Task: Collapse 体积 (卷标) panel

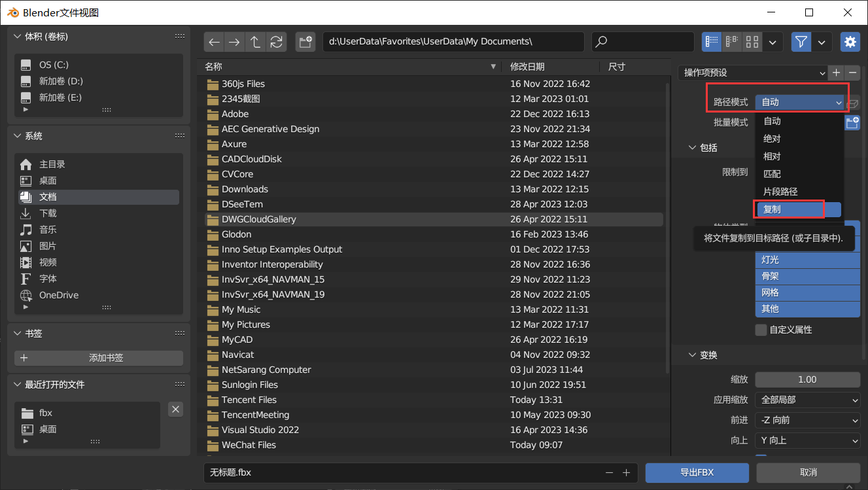Action: coord(18,37)
